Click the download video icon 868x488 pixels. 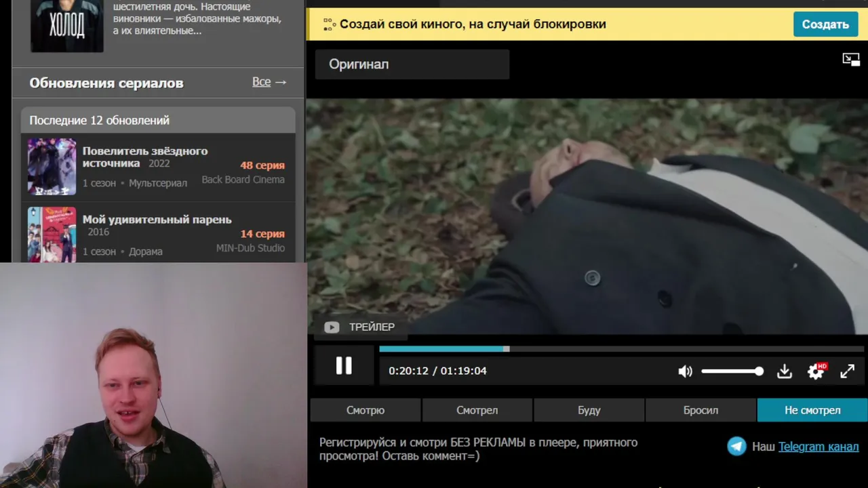click(x=784, y=371)
